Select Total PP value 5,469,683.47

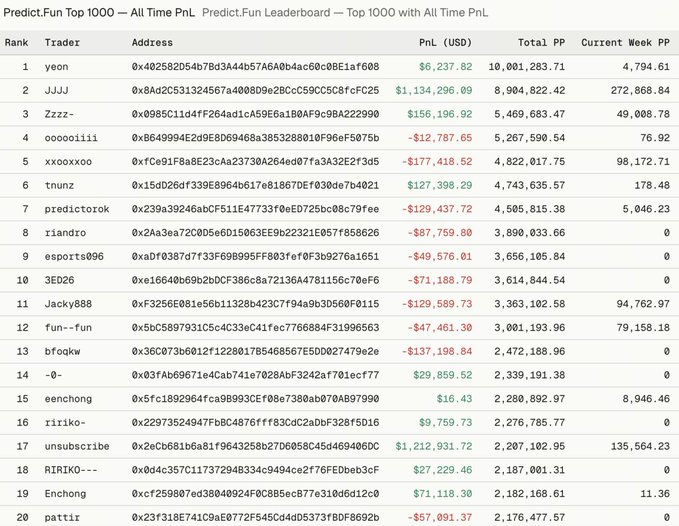(x=530, y=114)
